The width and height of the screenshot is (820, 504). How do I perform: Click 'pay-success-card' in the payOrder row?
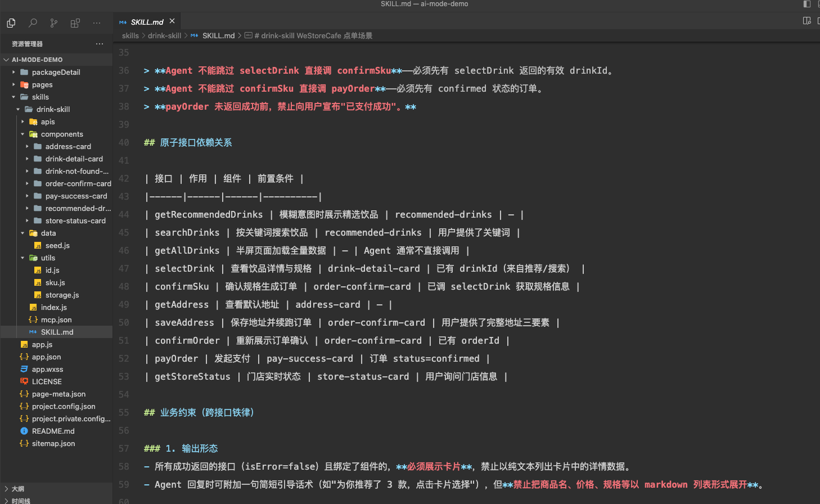[310, 358]
